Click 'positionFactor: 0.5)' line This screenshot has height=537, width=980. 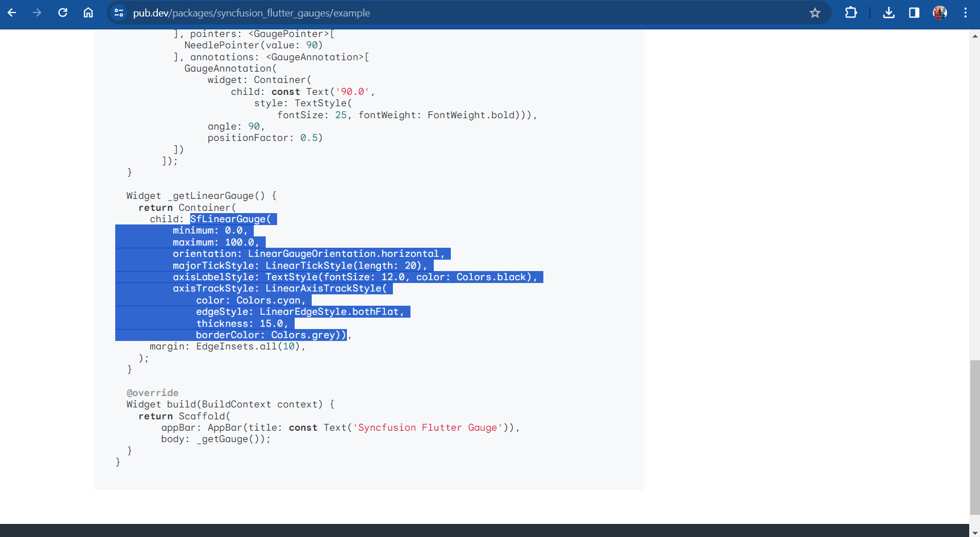(265, 138)
